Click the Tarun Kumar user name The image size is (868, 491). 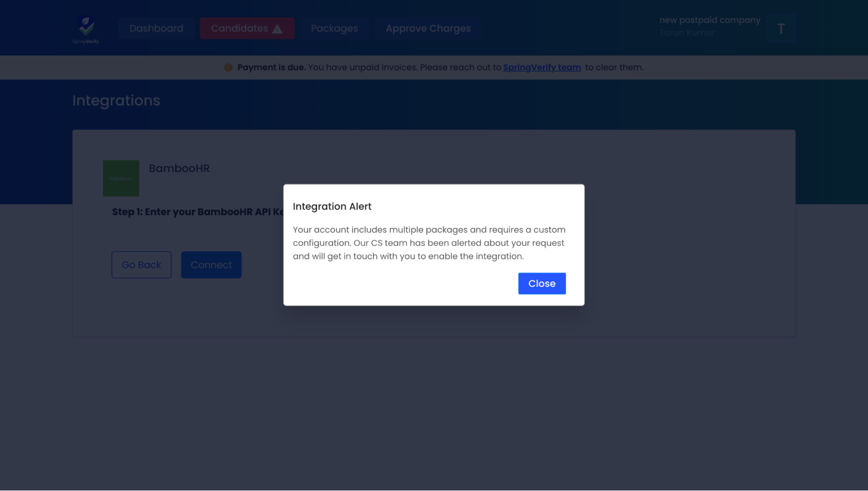click(x=686, y=33)
